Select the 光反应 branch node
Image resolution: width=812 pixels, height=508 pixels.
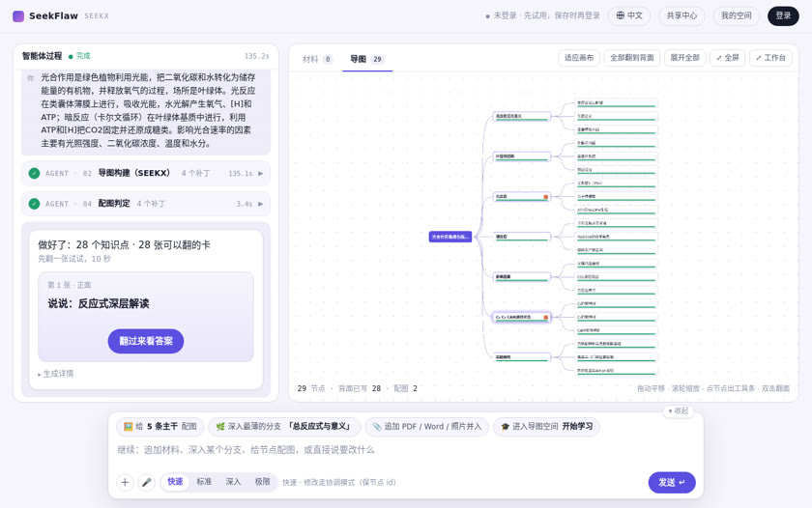[521, 197]
